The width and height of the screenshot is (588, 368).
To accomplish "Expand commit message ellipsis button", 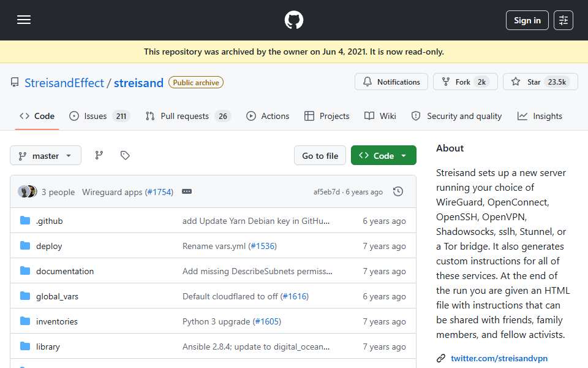I will tap(187, 191).
